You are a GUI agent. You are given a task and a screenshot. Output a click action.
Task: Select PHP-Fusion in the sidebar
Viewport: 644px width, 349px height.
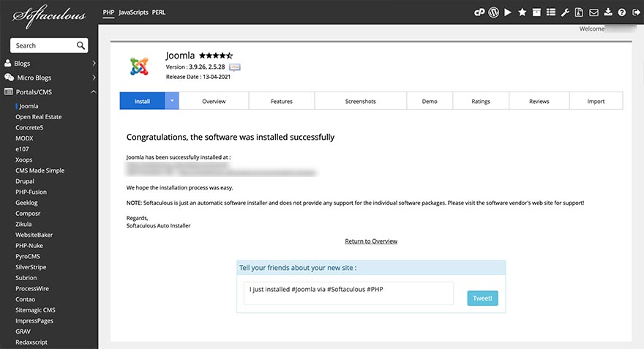point(31,192)
